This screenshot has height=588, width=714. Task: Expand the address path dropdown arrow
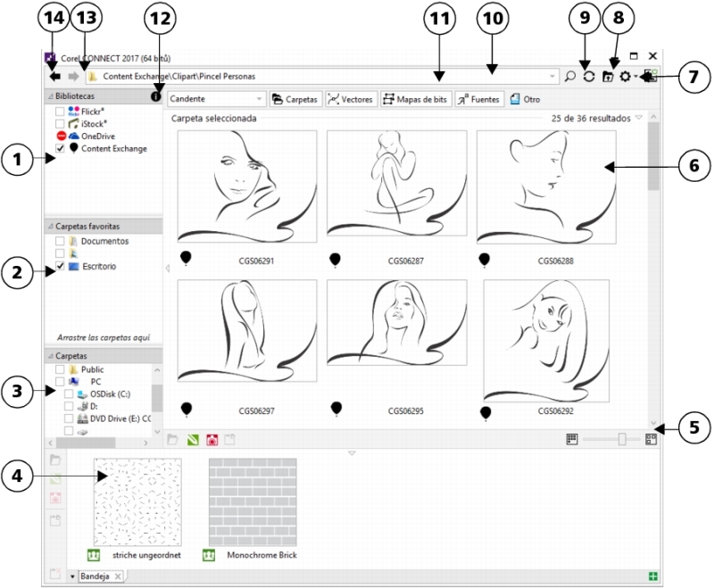pos(552,78)
